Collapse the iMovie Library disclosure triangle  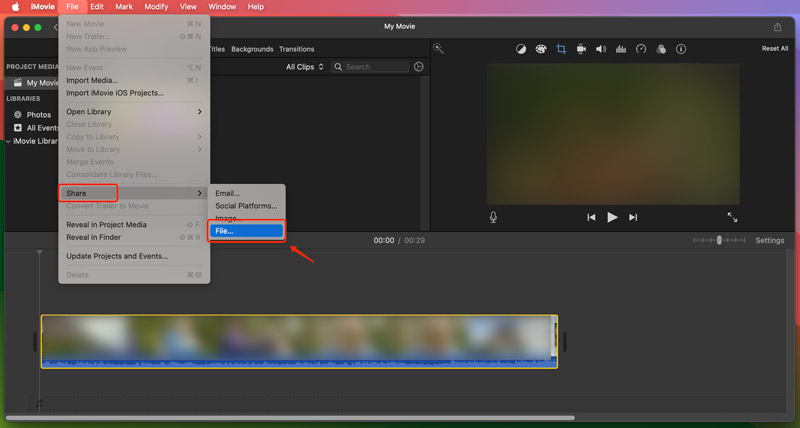8,141
